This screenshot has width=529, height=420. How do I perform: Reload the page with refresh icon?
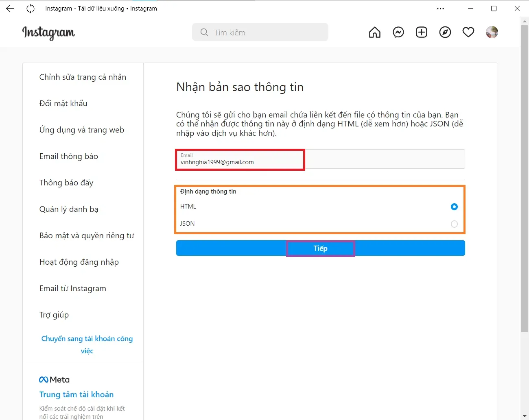[31, 9]
